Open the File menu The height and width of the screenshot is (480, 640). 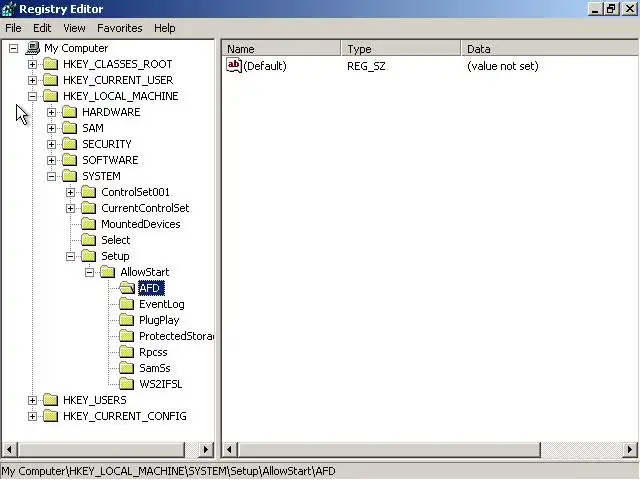(x=13, y=28)
